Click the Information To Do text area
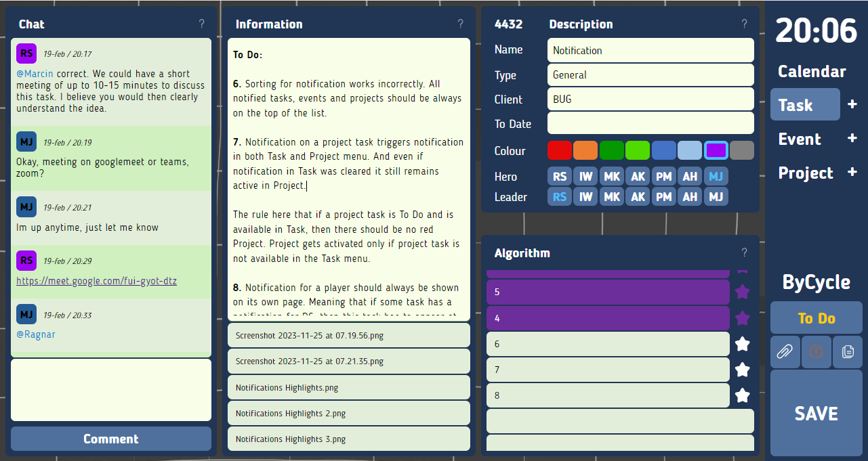868x461 pixels. click(349, 179)
